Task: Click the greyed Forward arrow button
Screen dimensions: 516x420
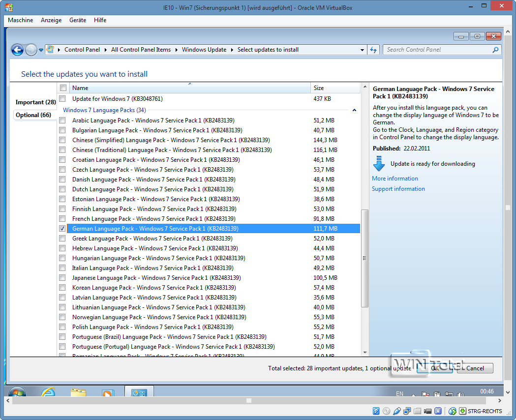Action: (x=31, y=50)
